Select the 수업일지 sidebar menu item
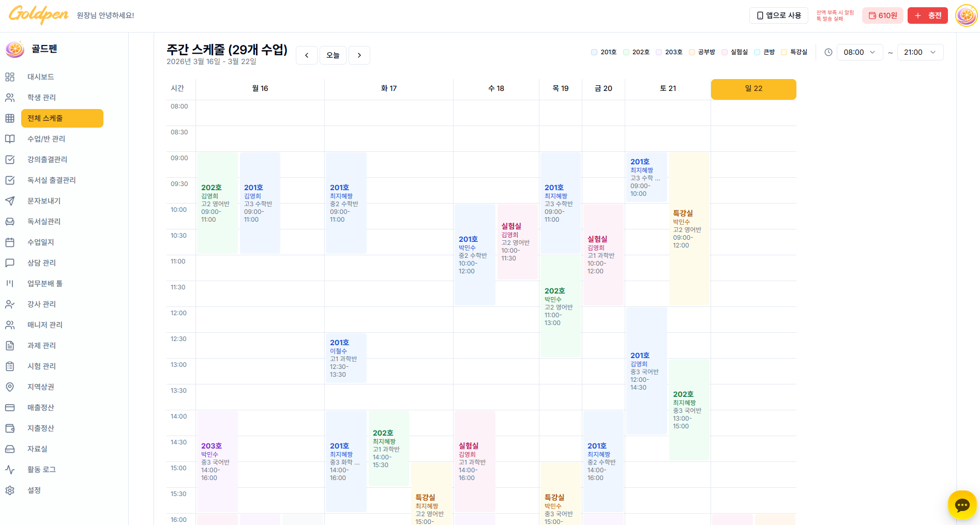 [x=10, y=242]
